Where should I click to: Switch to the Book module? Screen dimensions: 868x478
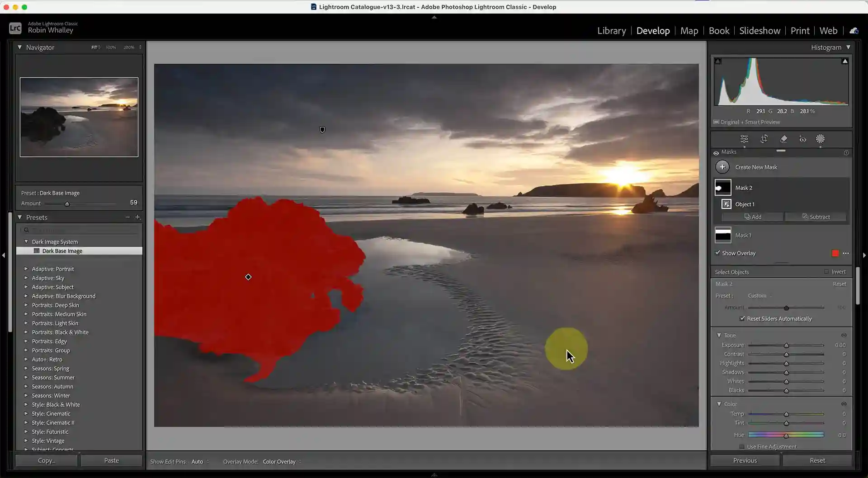pyautogui.click(x=719, y=31)
